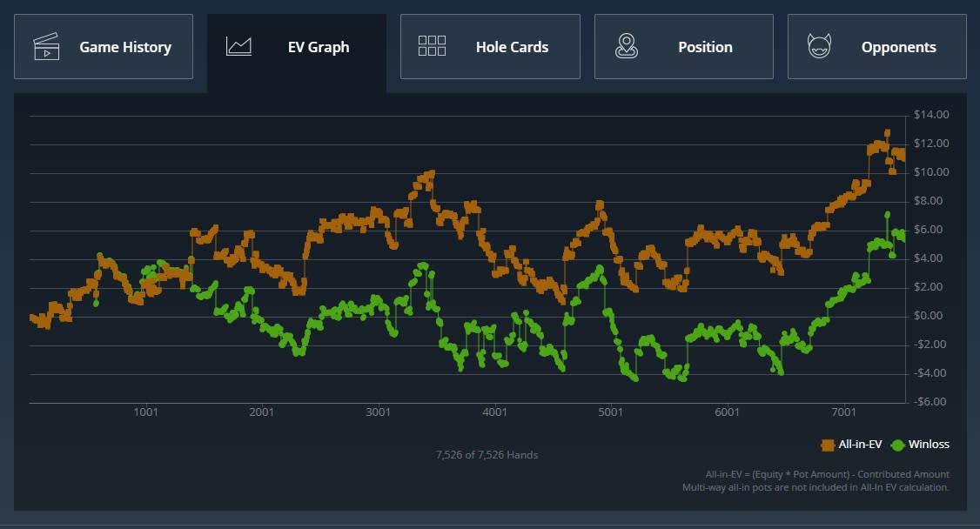
Task: Click the $0.00 y-axis label
Action: [928, 316]
